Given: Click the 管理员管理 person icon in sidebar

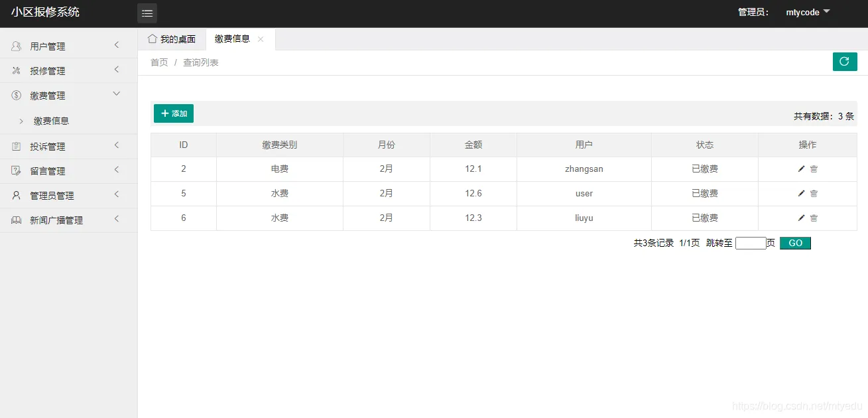Looking at the screenshot, I should (x=17, y=196).
